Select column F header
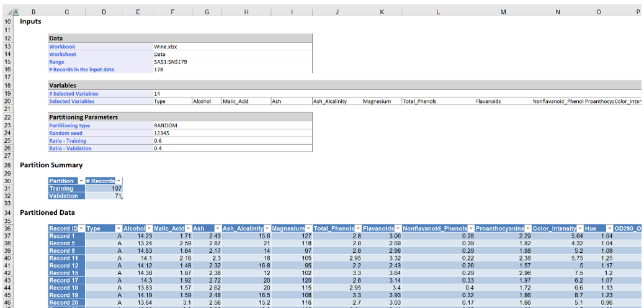 172,11
